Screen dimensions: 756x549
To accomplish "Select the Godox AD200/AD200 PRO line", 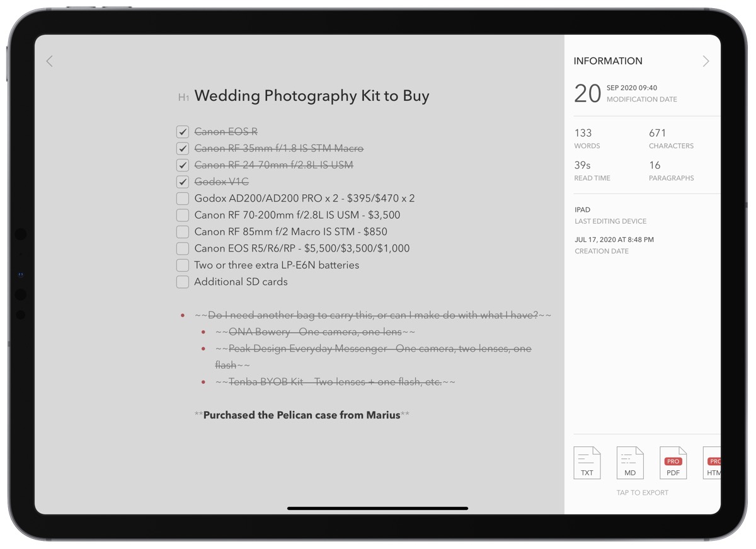I will pyautogui.click(x=304, y=199).
